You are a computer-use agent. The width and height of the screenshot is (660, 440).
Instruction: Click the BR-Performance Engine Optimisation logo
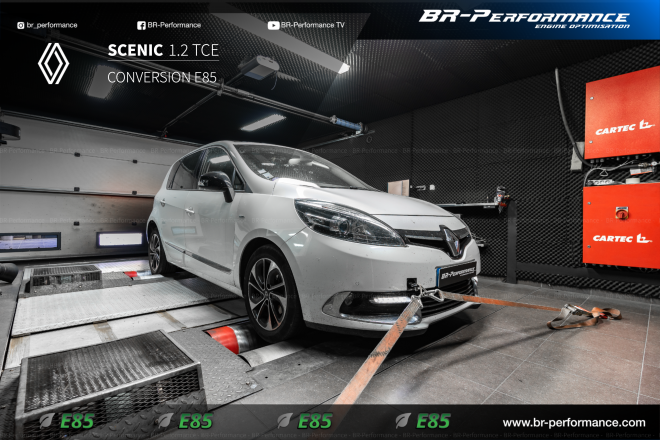524,18
